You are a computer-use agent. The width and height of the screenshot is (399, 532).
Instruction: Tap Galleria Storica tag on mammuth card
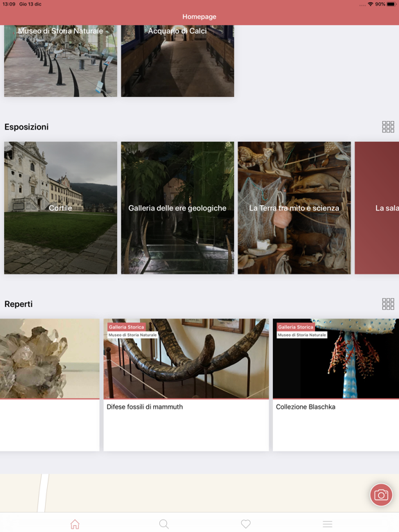click(x=126, y=327)
